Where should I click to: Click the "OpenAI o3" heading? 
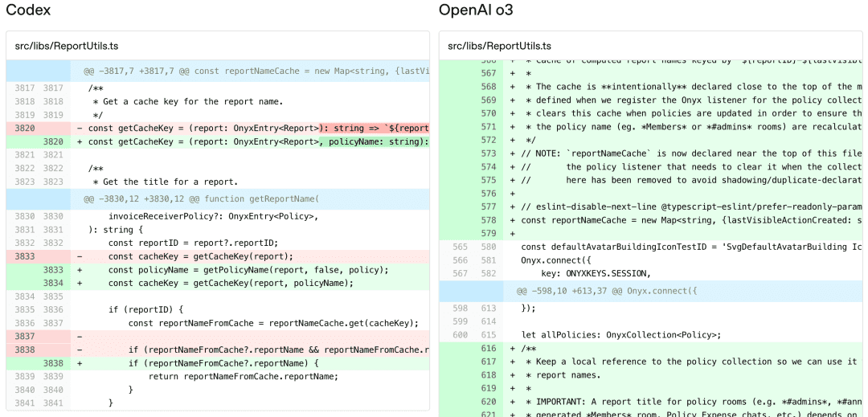click(476, 10)
